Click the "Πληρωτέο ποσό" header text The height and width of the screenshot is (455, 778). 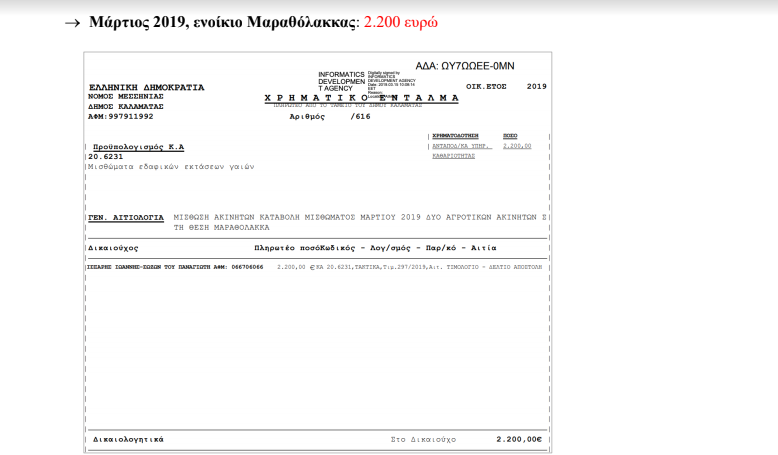285,248
